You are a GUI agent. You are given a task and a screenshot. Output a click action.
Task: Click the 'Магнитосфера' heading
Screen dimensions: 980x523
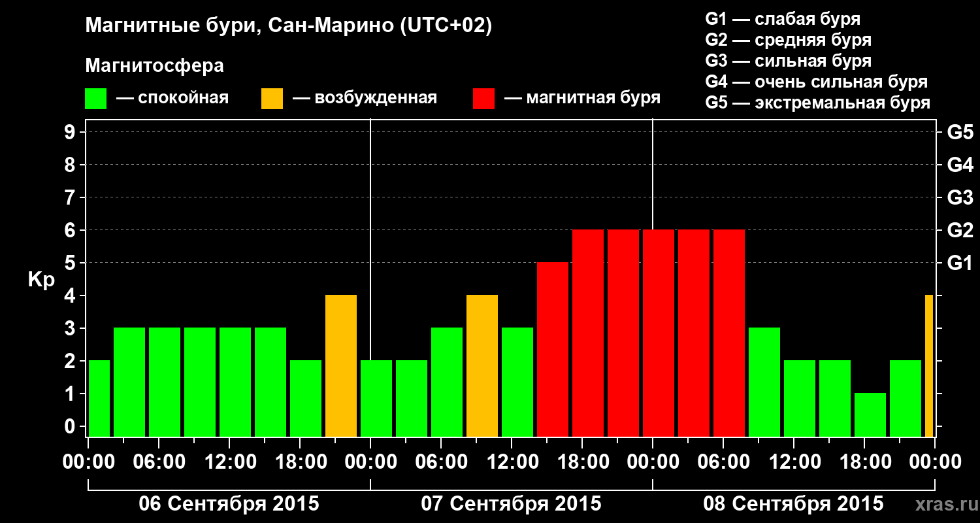(x=155, y=66)
